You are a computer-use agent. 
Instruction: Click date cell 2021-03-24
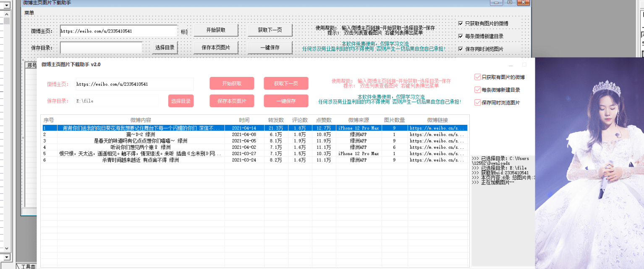[x=244, y=160]
